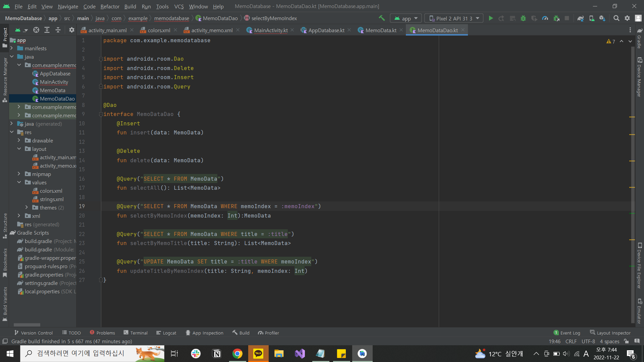Toggle the read-only lock in status bar

[x=626, y=341]
